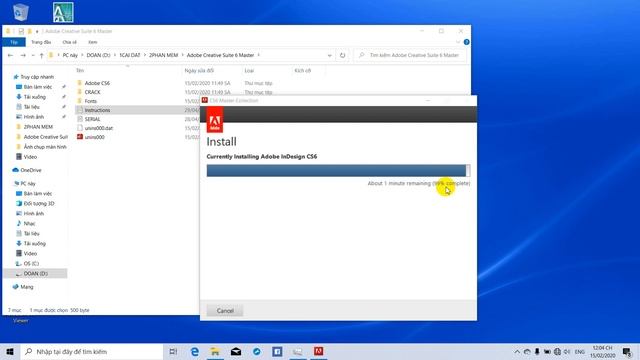Viewport: 640px width, 360px height.
Task: Show hidden system tray icons
Action: point(517,351)
